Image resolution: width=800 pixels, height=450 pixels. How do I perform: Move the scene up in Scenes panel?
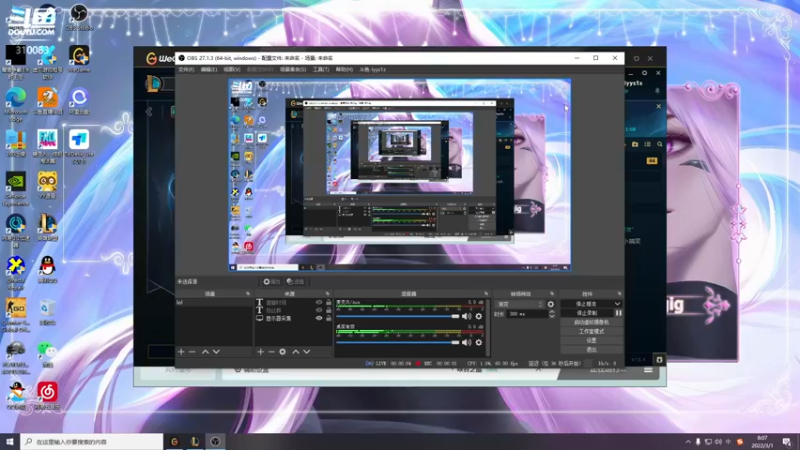205,352
